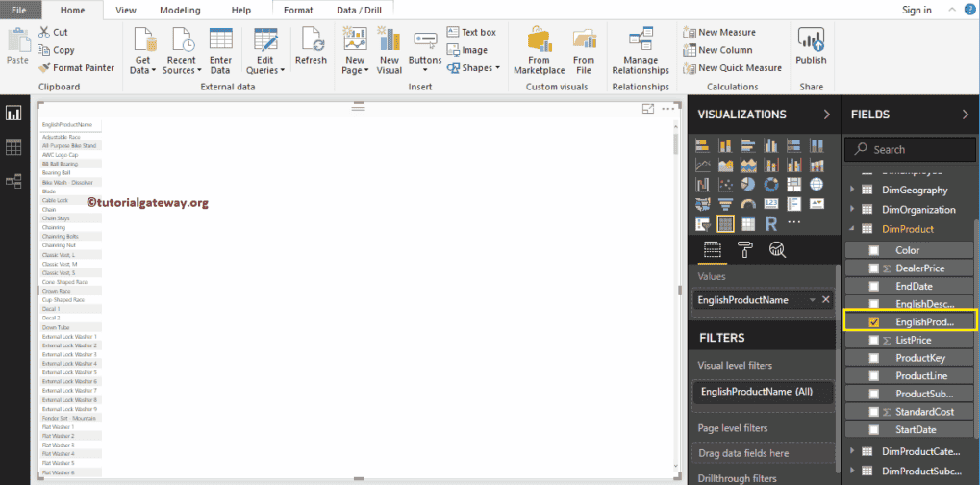Check the EndDate field
980x485 pixels.
coord(874,286)
